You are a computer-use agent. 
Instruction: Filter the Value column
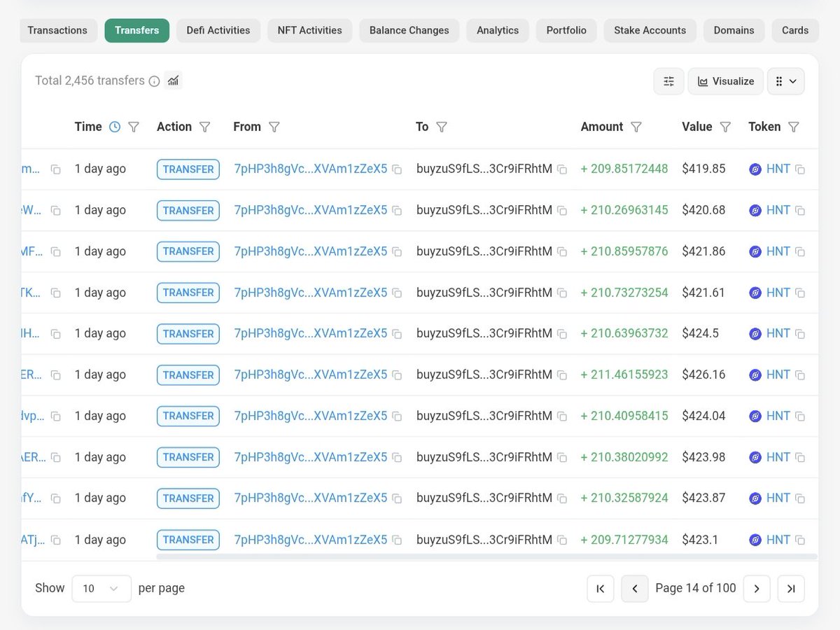(725, 127)
